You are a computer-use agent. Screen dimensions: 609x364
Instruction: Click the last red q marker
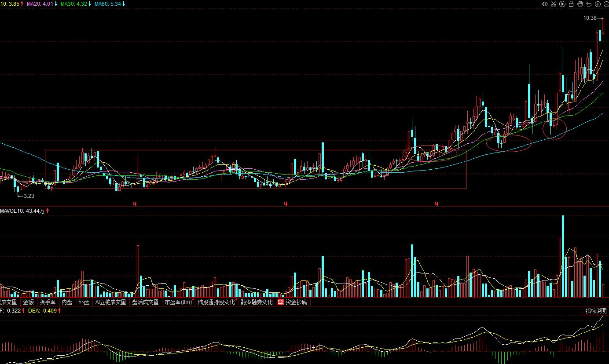point(437,203)
